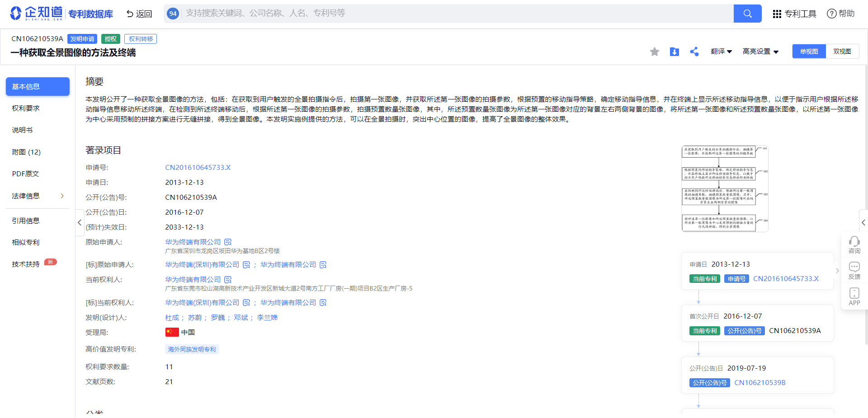Click the back arrow return button
The width and height of the screenshot is (868, 418).
click(x=139, y=14)
